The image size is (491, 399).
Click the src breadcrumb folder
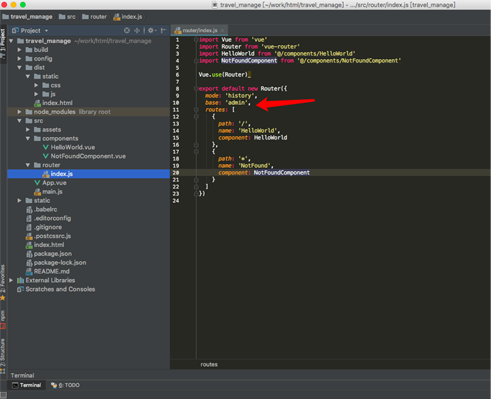[x=67, y=17]
